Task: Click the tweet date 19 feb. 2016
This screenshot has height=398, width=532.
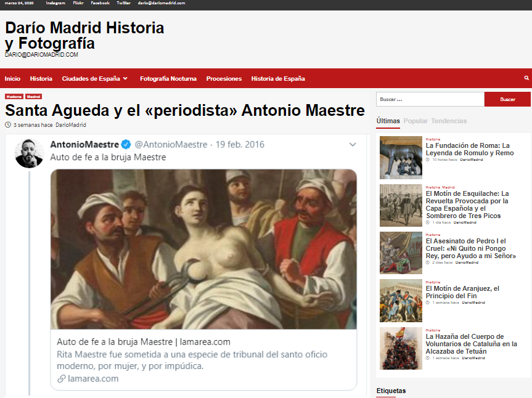Action: coord(240,145)
